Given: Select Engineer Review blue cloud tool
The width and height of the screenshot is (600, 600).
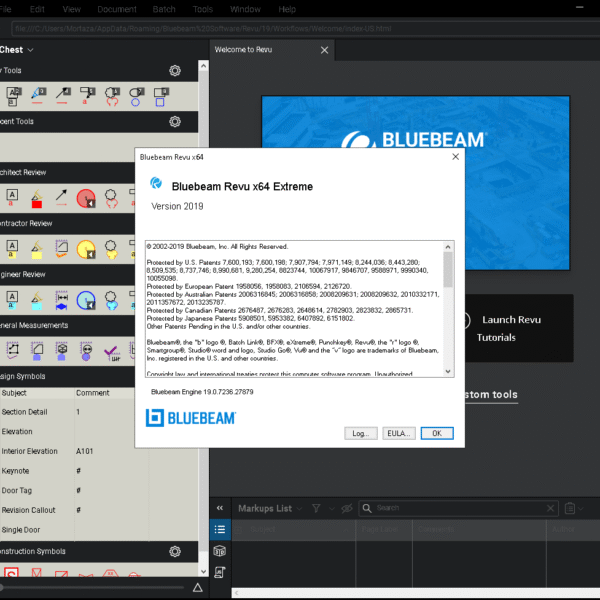Looking at the screenshot, I should [x=111, y=300].
